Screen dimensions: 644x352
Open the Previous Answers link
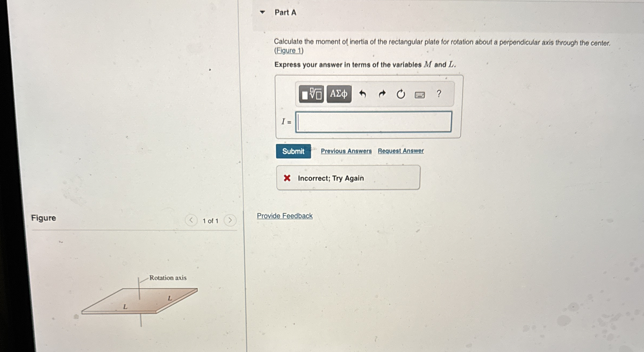pyautogui.click(x=346, y=151)
